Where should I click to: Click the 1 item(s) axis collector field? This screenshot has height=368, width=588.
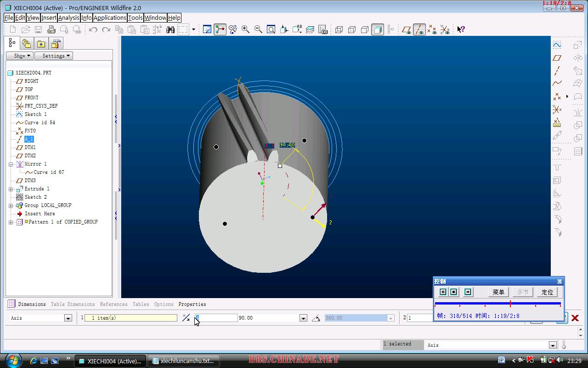coord(130,318)
